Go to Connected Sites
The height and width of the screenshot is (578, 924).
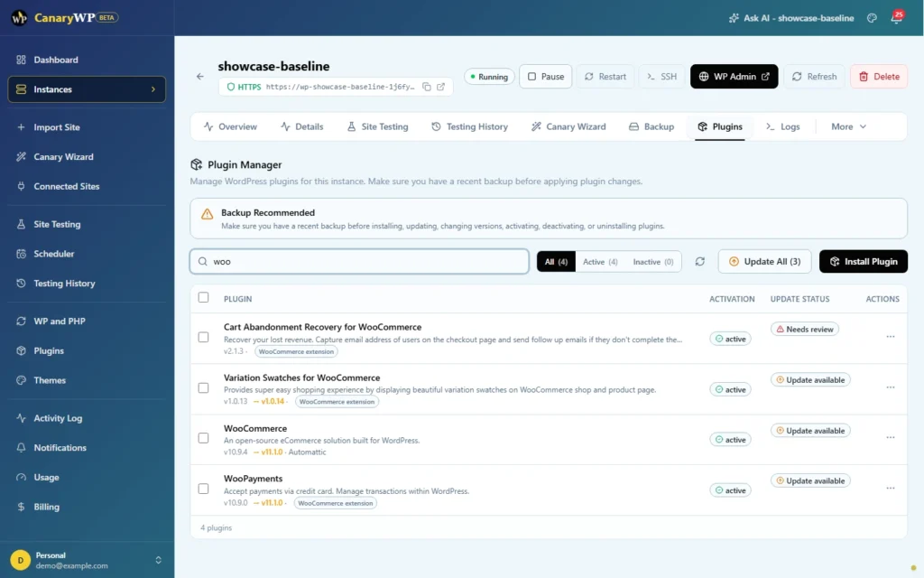pos(87,186)
